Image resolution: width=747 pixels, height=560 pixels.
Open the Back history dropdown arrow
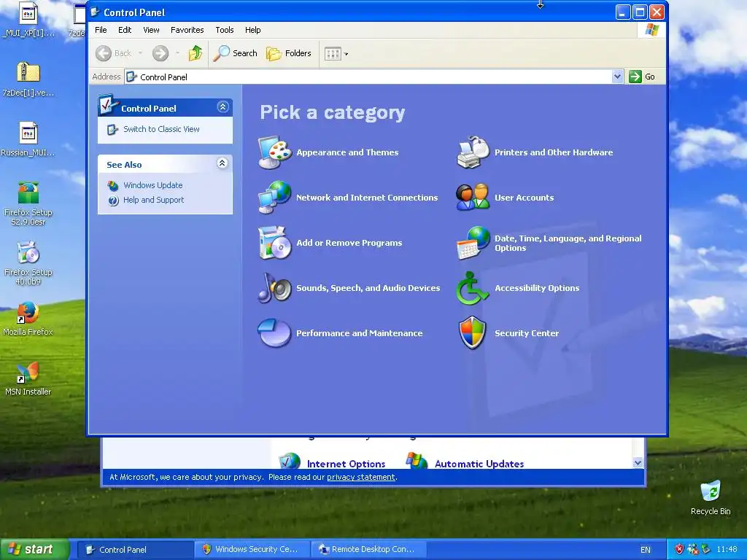click(x=140, y=53)
